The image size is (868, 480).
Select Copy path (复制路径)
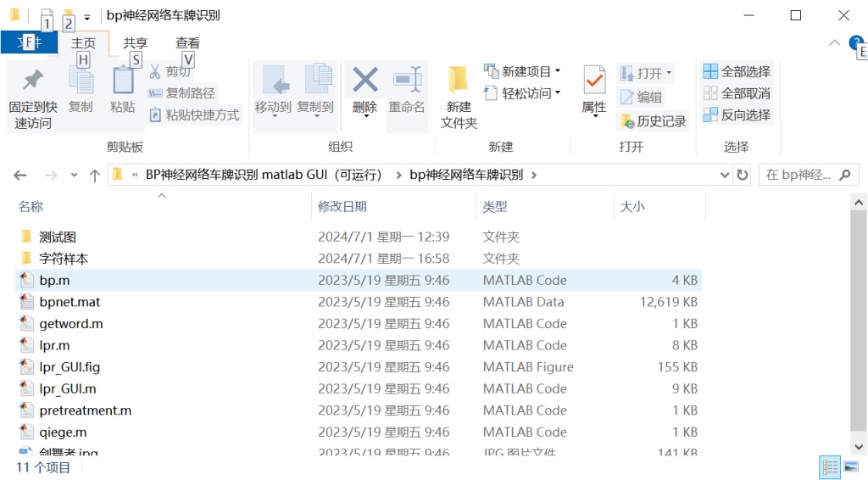(x=181, y=93)
